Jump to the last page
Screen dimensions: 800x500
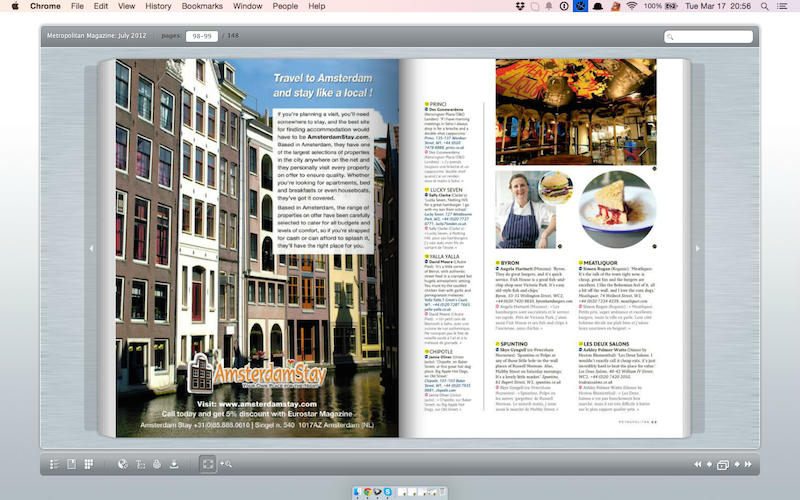pos(748,464)
